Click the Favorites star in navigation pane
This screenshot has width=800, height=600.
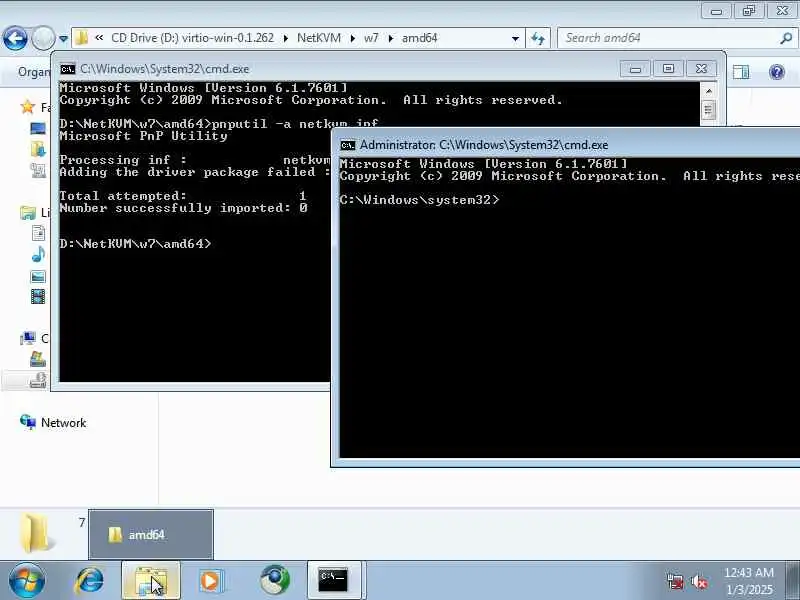click(x=28, y=107)
